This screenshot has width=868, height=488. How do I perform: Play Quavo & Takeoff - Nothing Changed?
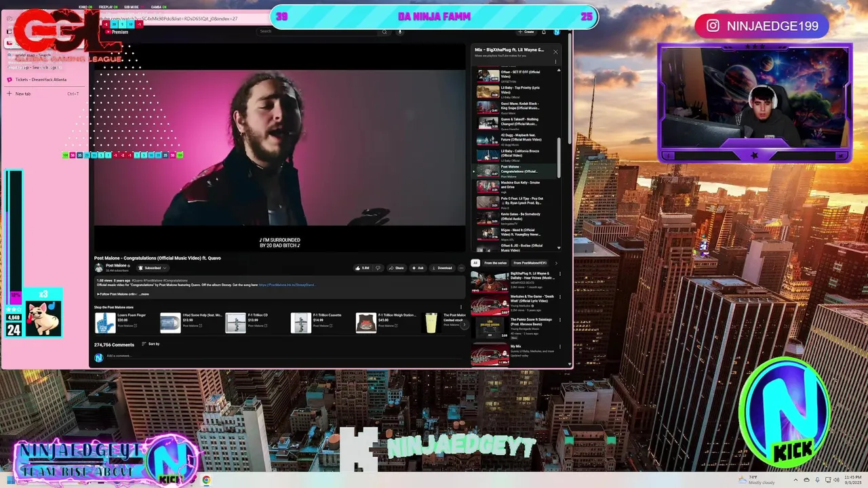point(515,123)
